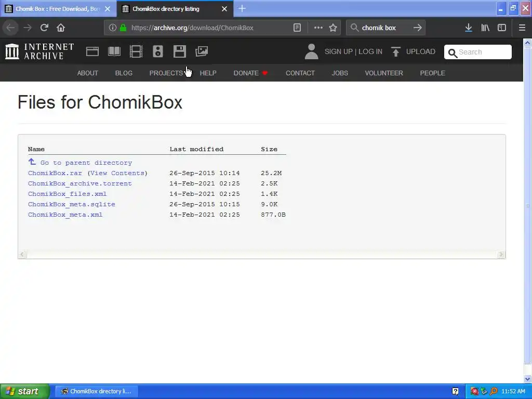Open the PROJECTS menu item
Viewport: 532px width, 399px height.
coord(166,73)
